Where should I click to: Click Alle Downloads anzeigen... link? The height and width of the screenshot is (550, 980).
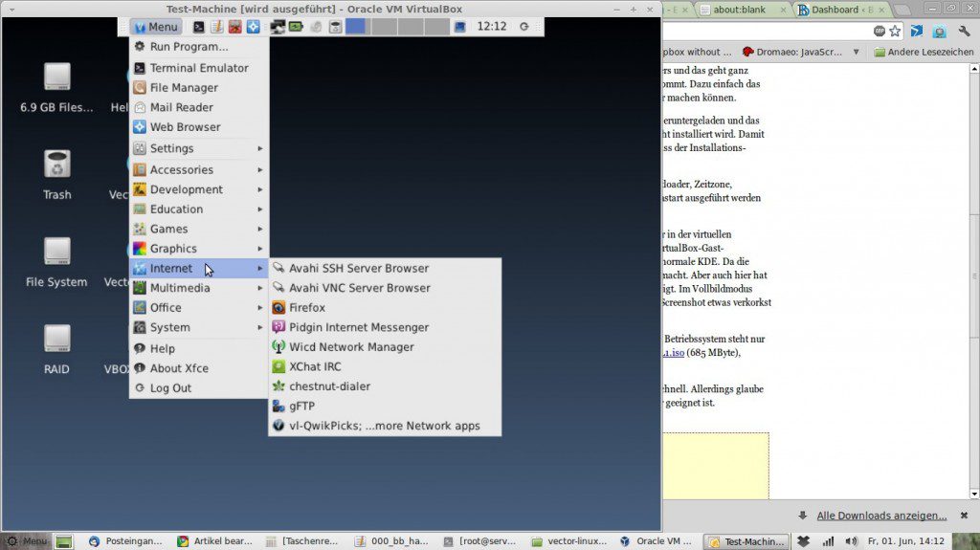881,516
